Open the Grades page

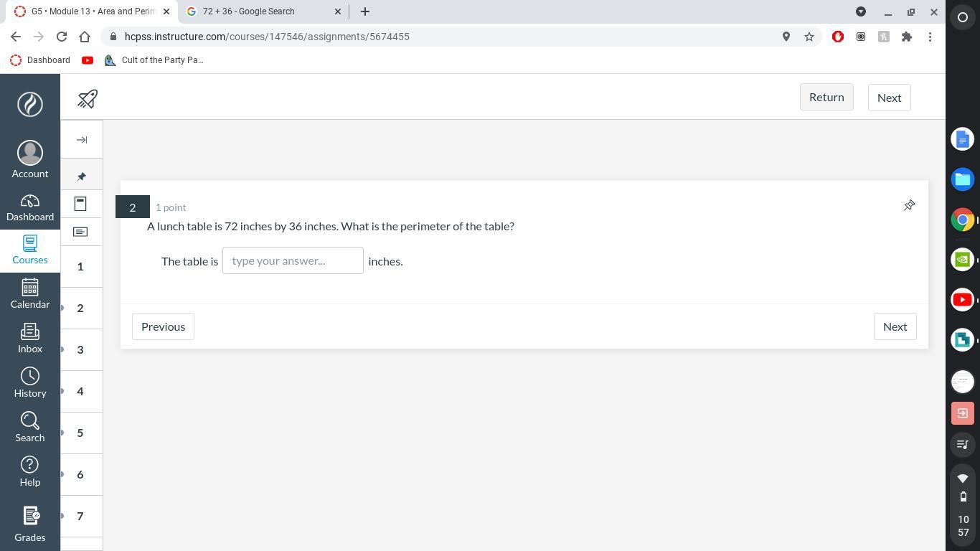pos(30,524)
